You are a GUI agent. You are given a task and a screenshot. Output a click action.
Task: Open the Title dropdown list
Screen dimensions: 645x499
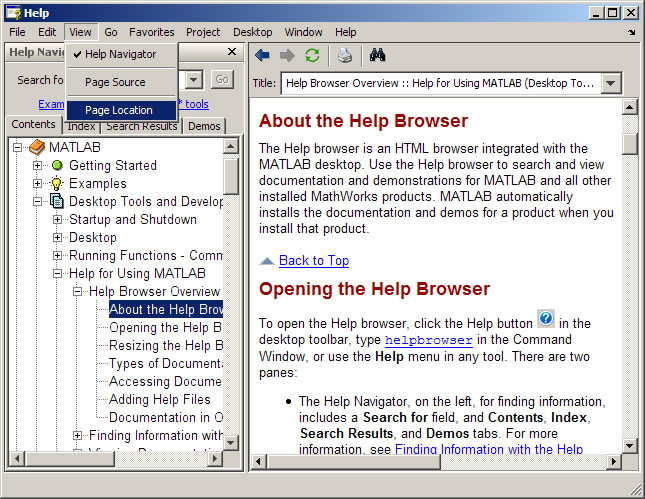pyautogui.click(x=612, y=83)
